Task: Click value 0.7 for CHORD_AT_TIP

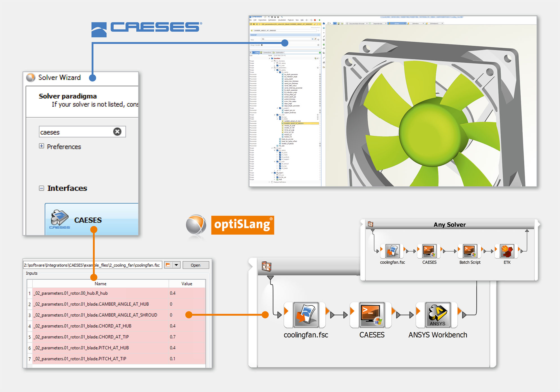Action: tap(173, 337)
